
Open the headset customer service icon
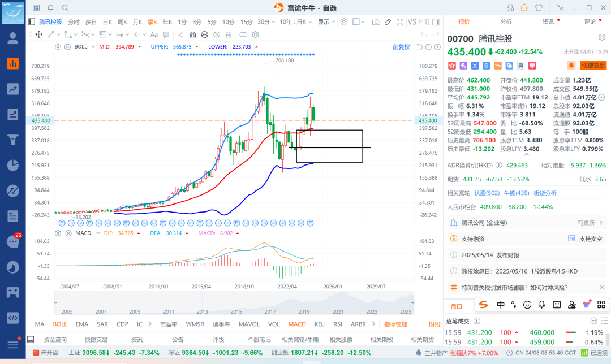pos(510,8)
